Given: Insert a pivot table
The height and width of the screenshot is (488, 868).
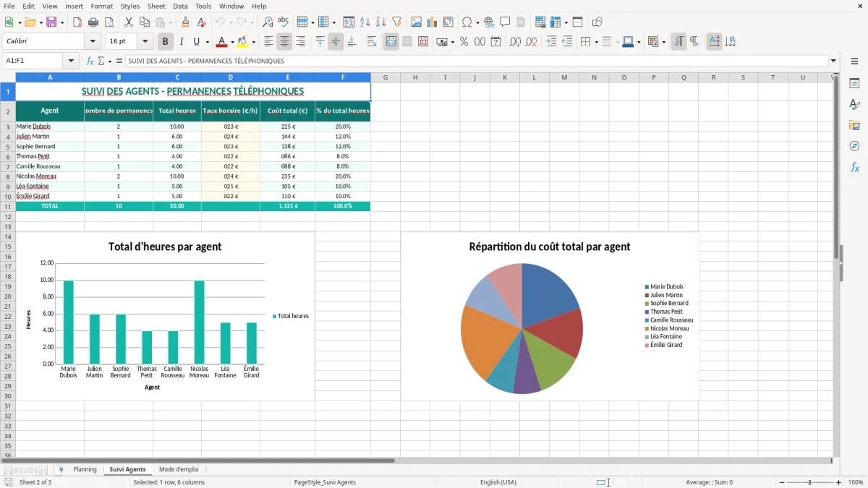Looking at the screenshot, I should [x=448, y=22].
